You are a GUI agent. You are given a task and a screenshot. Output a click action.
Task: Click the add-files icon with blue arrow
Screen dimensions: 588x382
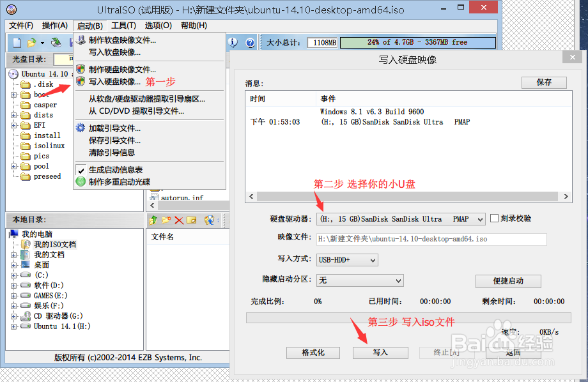209,220
